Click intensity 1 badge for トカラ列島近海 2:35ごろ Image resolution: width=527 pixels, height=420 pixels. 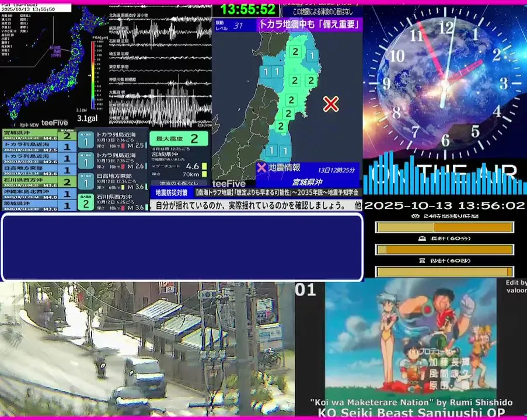pyautogui.click(x=86, y=162)
